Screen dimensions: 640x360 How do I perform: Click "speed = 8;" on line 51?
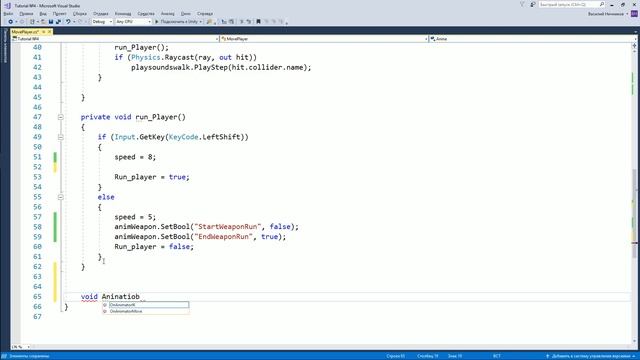pyautogui.click(x=135, y=157)
